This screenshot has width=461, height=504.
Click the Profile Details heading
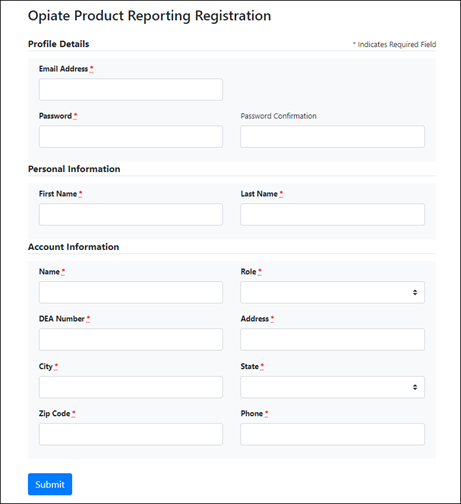click(59, 44)
